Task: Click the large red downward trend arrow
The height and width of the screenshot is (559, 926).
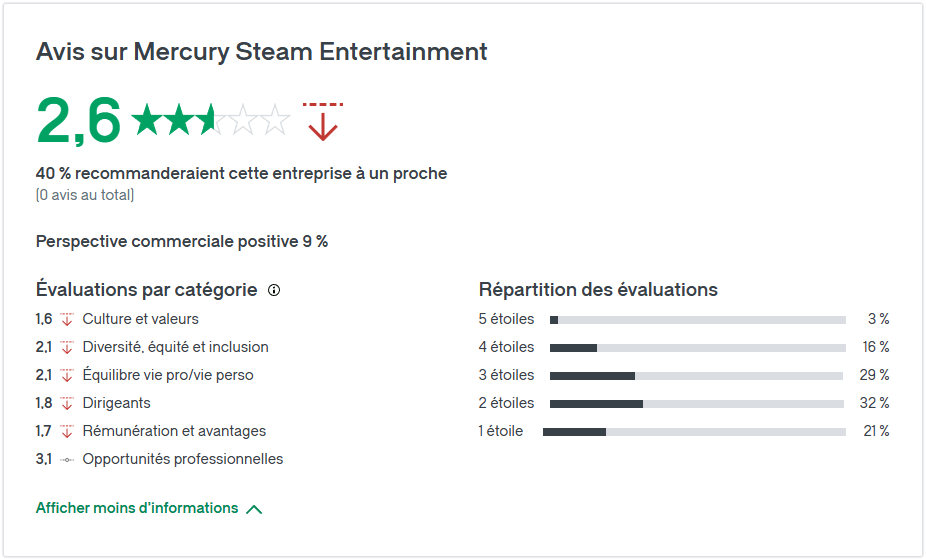Action: click(x=322, y=122)
